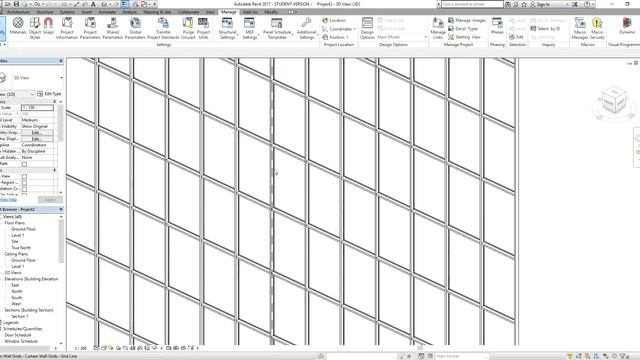Close the Properties panel

[x=61, y=61]
